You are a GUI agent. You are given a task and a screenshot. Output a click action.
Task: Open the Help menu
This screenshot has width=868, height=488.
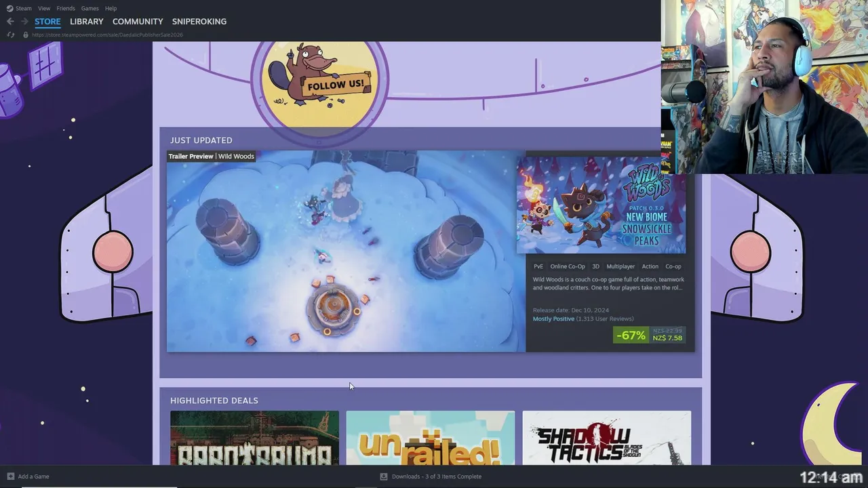tap(111, 8)
